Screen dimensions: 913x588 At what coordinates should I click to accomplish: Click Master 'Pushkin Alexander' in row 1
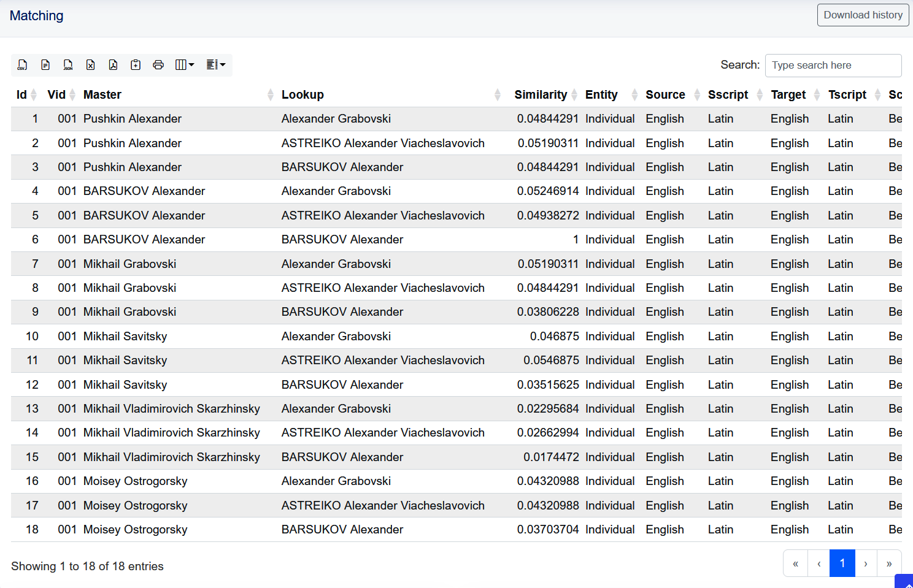pos(133,119)
